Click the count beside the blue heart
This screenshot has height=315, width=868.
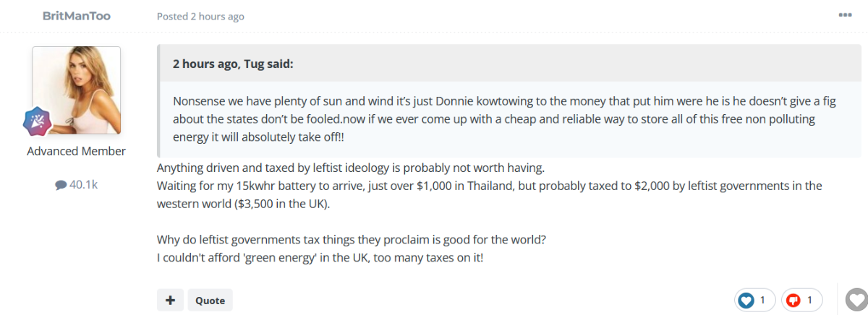click(762, 300)
